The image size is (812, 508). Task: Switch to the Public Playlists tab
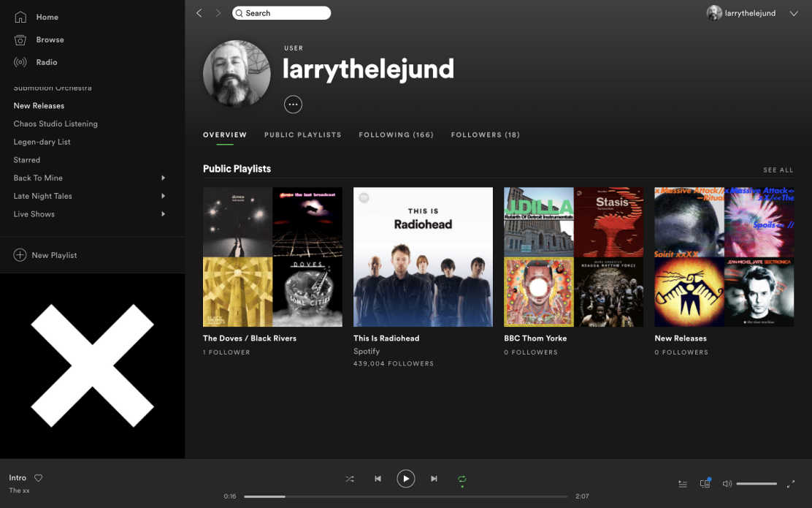pyautogui.click(x=303, y=134)
